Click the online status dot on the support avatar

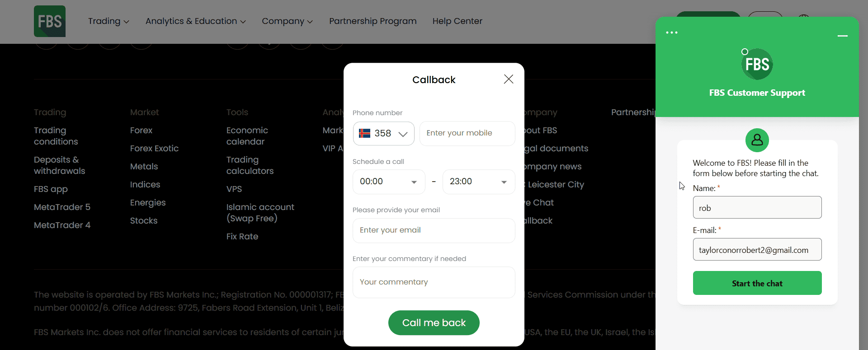pyautogui.click(x=745, y=51)
